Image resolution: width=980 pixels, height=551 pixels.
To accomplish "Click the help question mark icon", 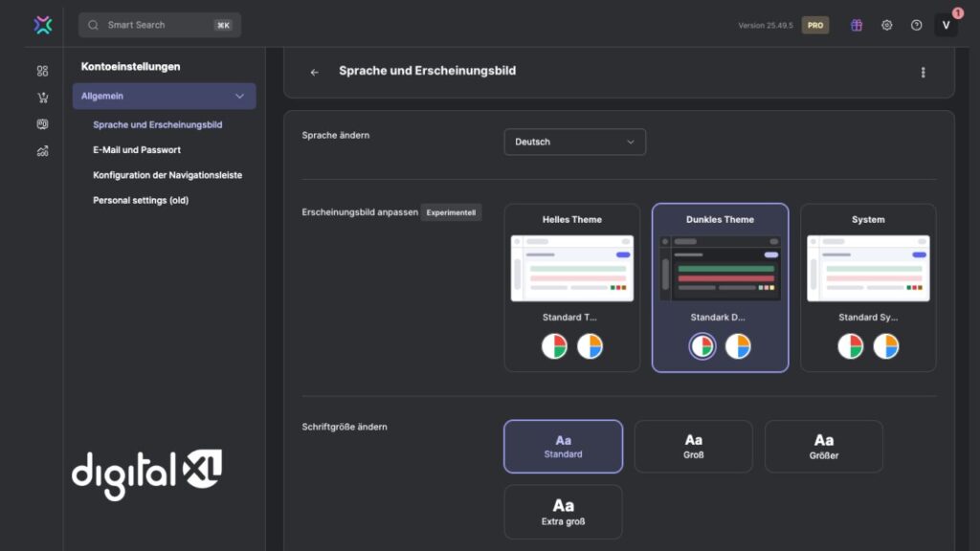I will (x=916, y=25).
